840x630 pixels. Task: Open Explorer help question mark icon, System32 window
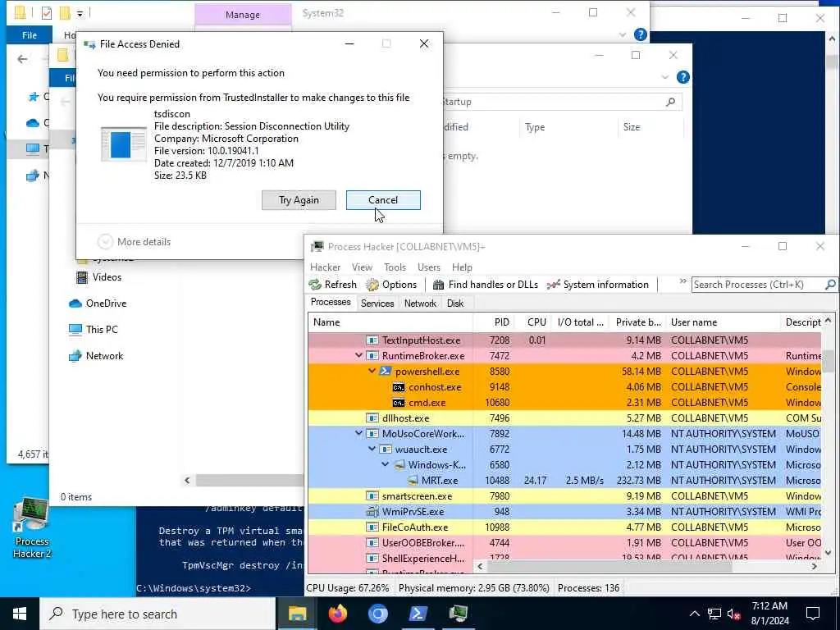(x=640, y=34)
